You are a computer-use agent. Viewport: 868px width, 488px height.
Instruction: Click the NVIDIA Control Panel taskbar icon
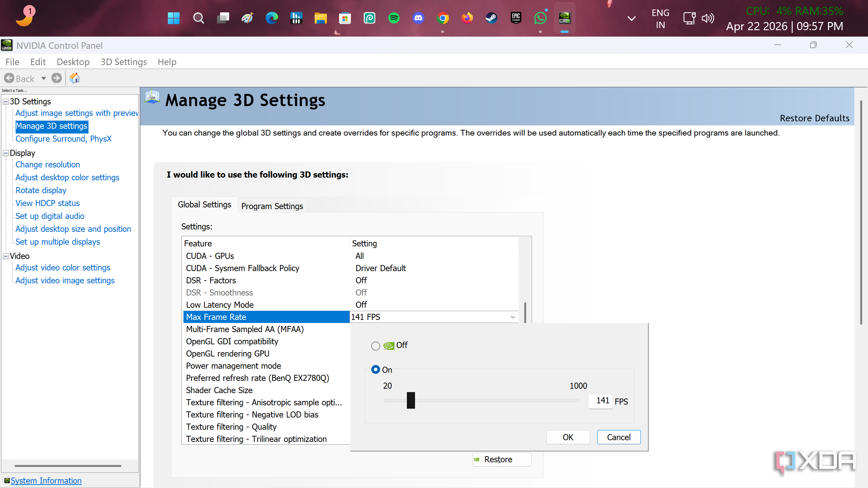(x=565, y=18)
